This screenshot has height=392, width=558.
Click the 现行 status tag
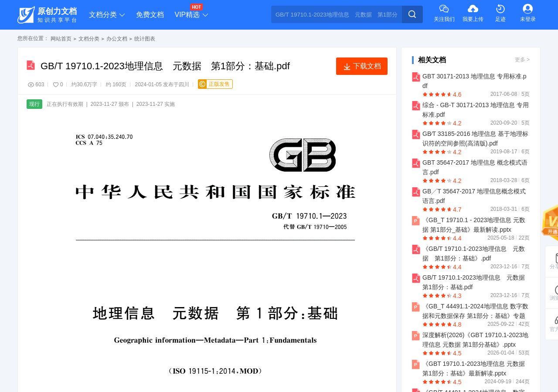coord(34,104)
